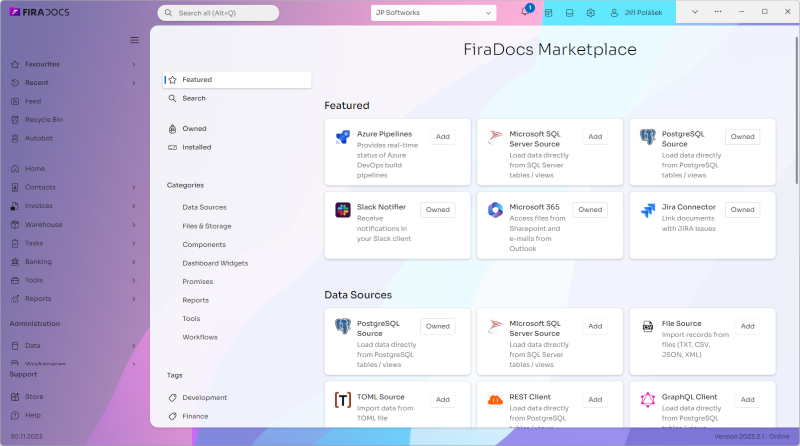Click the Slack Notifier icon
Image resolution: width=800 pixels, height=446 pixels.
click(343, 210)
